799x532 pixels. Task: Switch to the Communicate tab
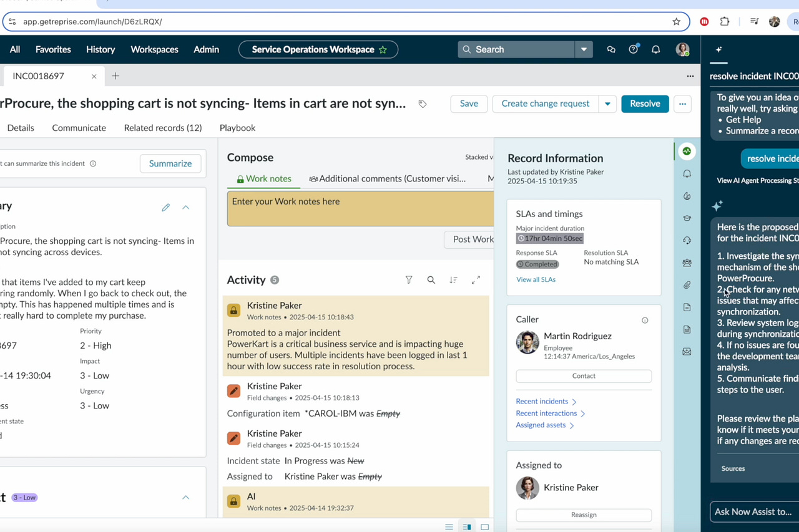79,128
